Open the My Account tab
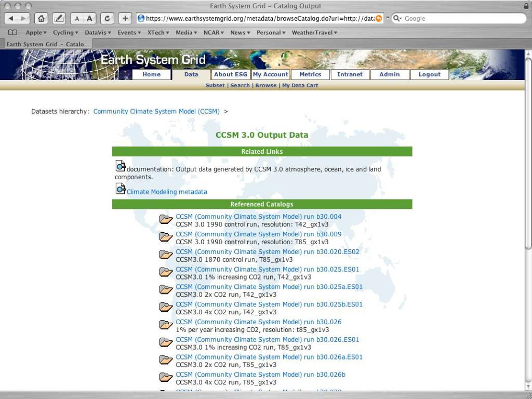The image size is (532, 399). pyautogui.click(x=270, y=74)
